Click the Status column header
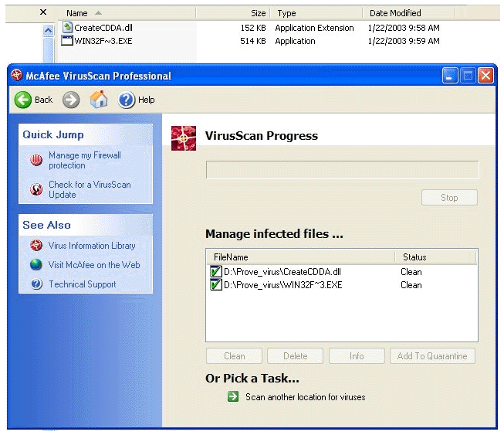Screen dimensions: 504x435 tap(414, 257)
